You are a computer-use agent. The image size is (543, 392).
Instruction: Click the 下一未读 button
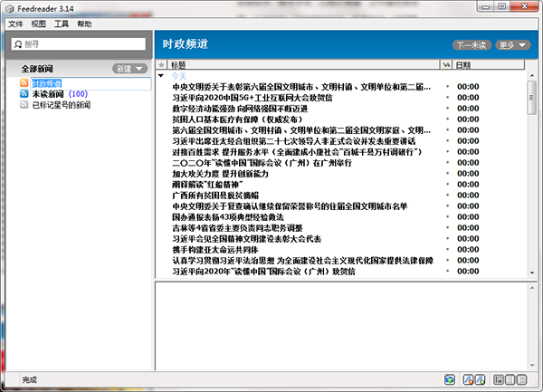[472, 44]
